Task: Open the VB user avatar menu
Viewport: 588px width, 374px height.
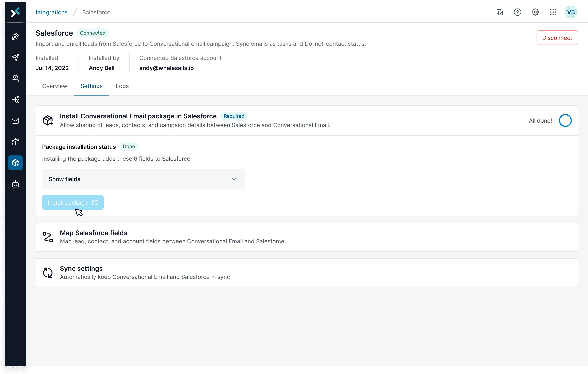Action: coord(571,12)
